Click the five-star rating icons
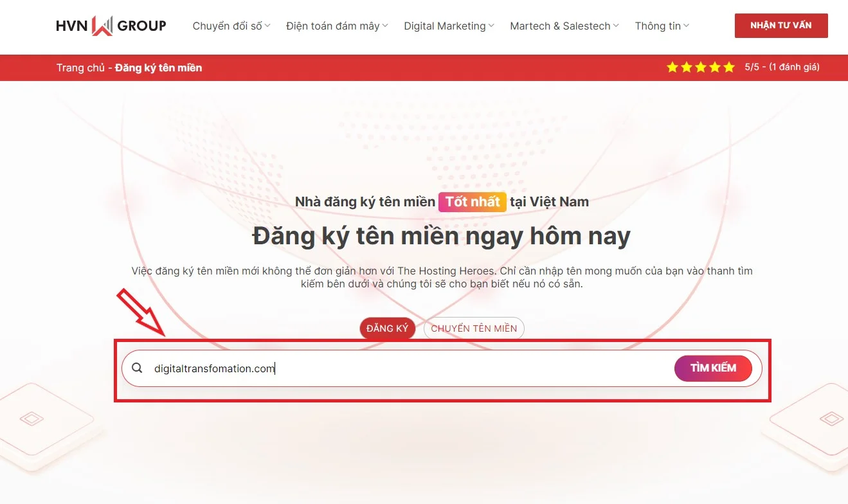This screenshot has width=848, height=504. (701, 67)
